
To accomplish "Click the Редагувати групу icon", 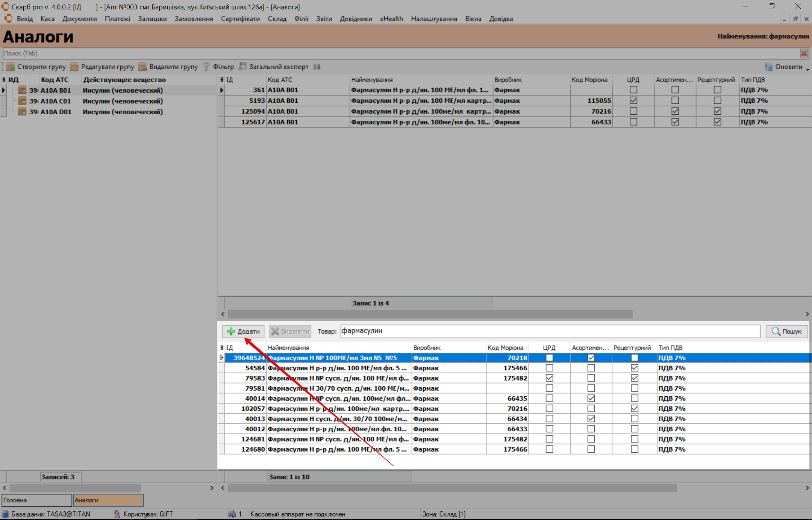I will point(74,67).
